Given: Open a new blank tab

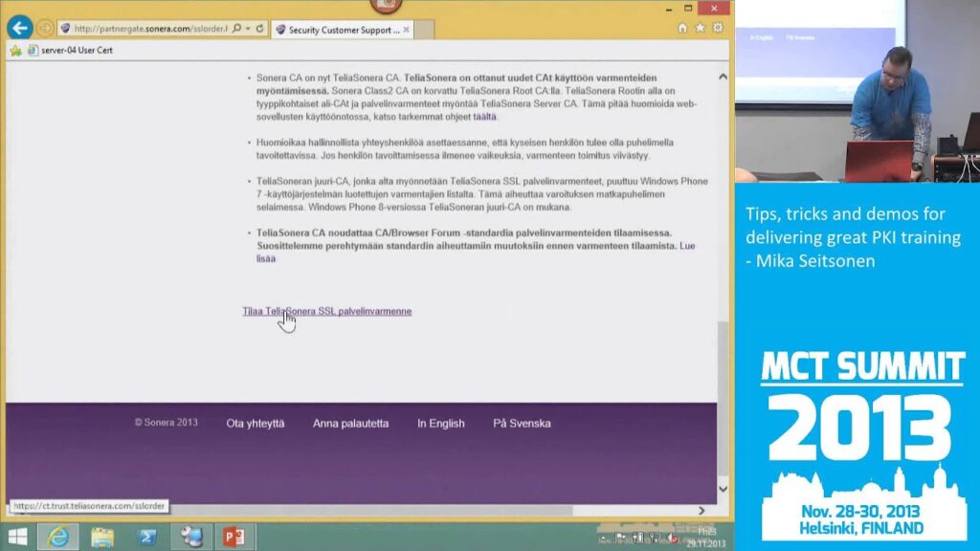Looking at the screenshot, I should click(x=424, y=30).
